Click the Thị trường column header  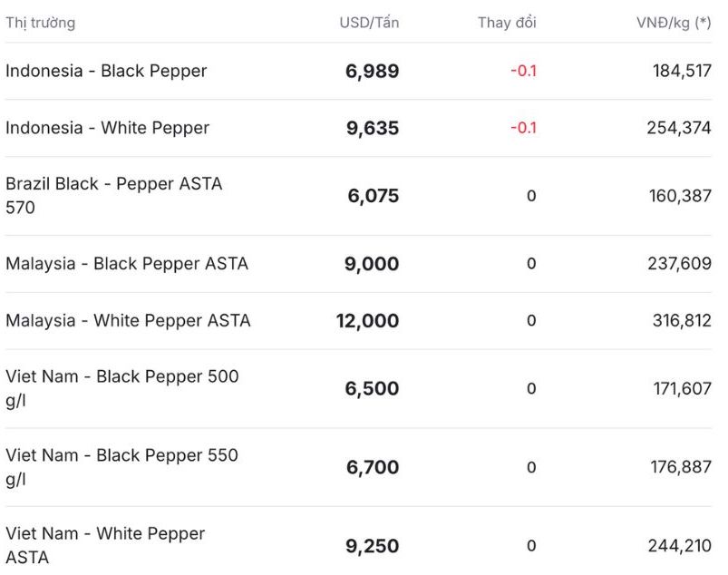[x=40, y=23]
